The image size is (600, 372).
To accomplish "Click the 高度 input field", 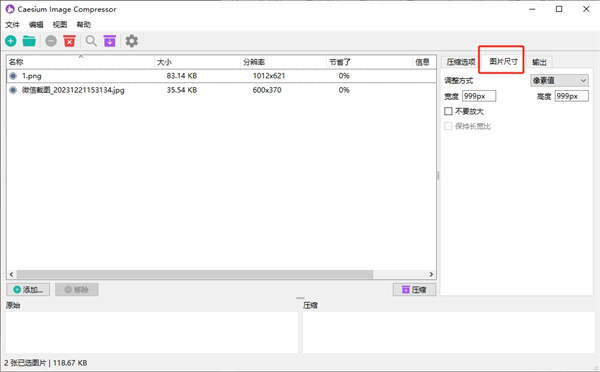I will coord(572,96).
